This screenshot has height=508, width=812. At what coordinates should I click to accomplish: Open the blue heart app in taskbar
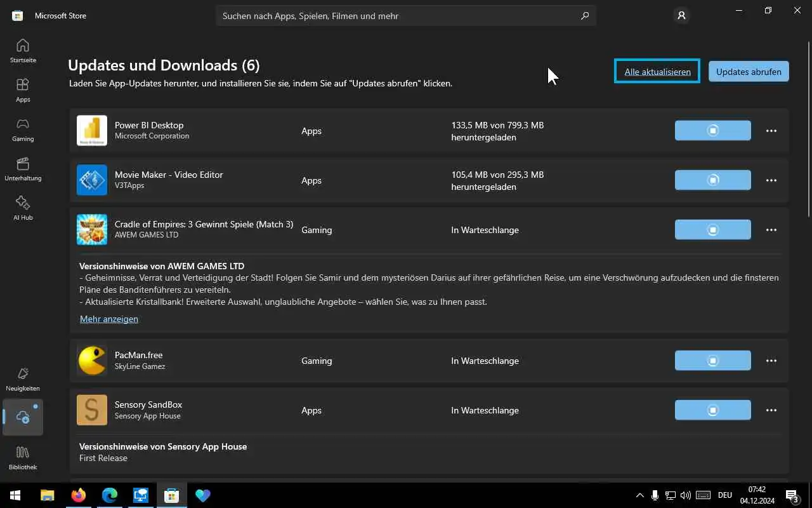pyautogui.click(x=202, y=495)
